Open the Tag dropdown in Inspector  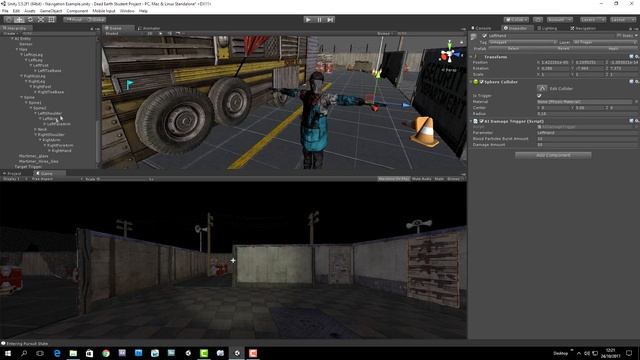click(523, 42)
